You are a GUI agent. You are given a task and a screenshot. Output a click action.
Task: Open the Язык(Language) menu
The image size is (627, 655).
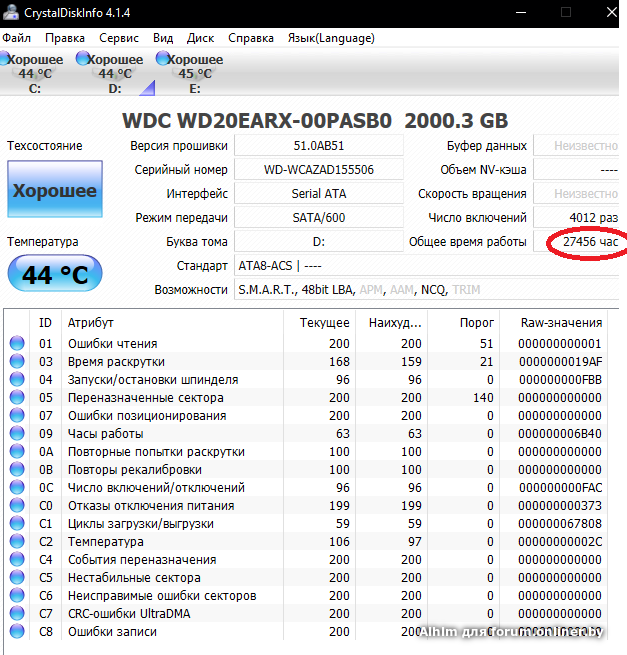331,38
